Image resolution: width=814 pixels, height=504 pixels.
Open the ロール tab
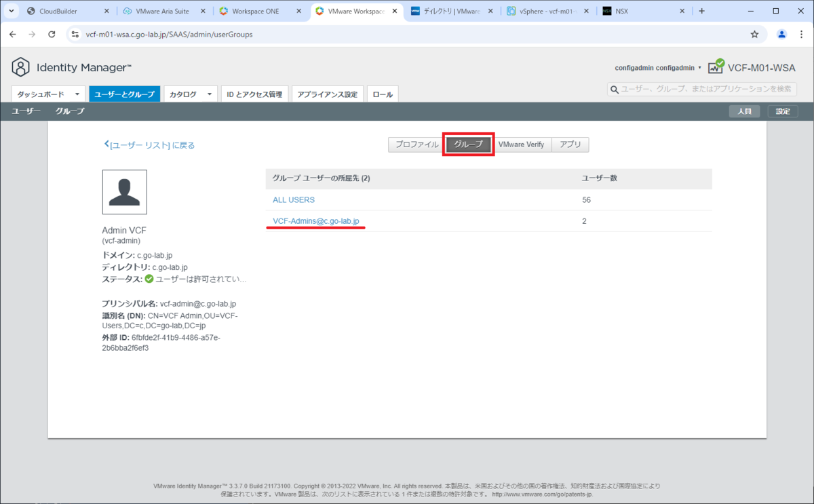tap(383, 94)
